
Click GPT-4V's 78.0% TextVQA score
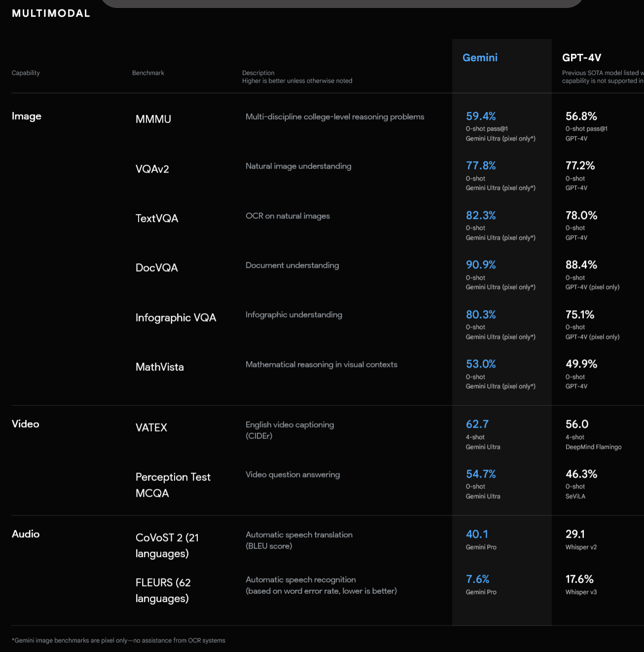click(581, 216)
